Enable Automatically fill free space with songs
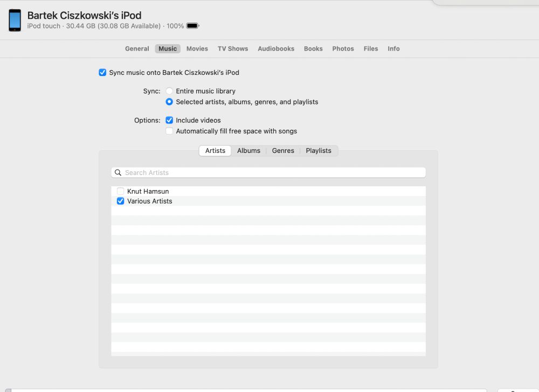This screenshot has height=392, width=539. click(169, 131)
